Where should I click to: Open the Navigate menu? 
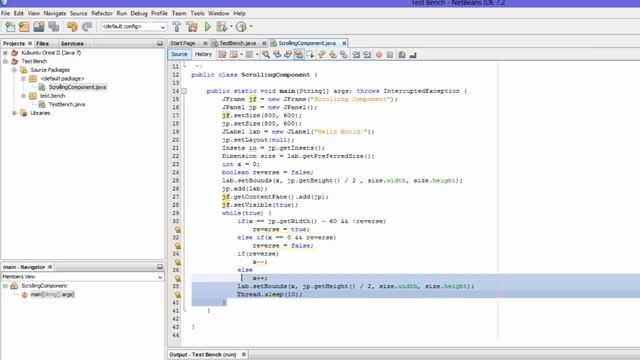pos(55,13)
